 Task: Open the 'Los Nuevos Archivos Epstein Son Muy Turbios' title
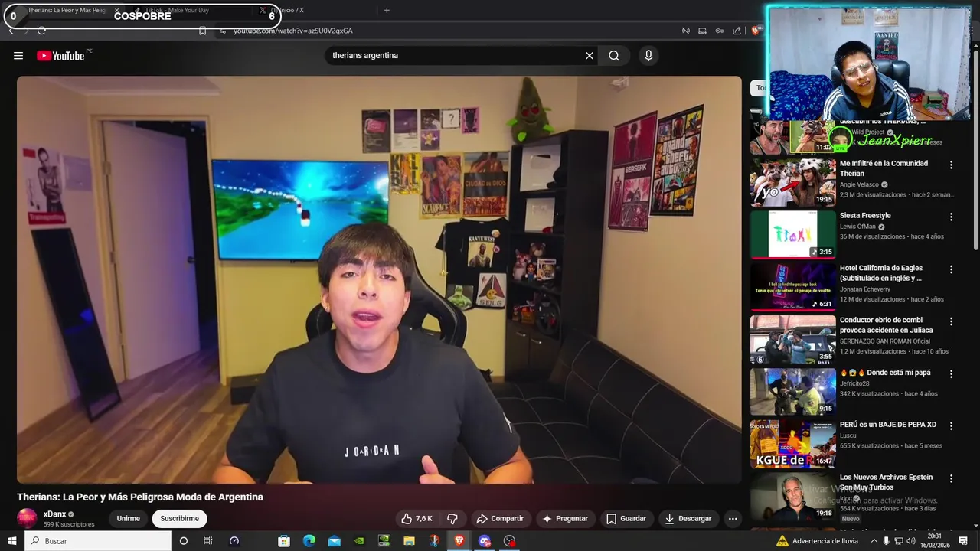[886, 482]
